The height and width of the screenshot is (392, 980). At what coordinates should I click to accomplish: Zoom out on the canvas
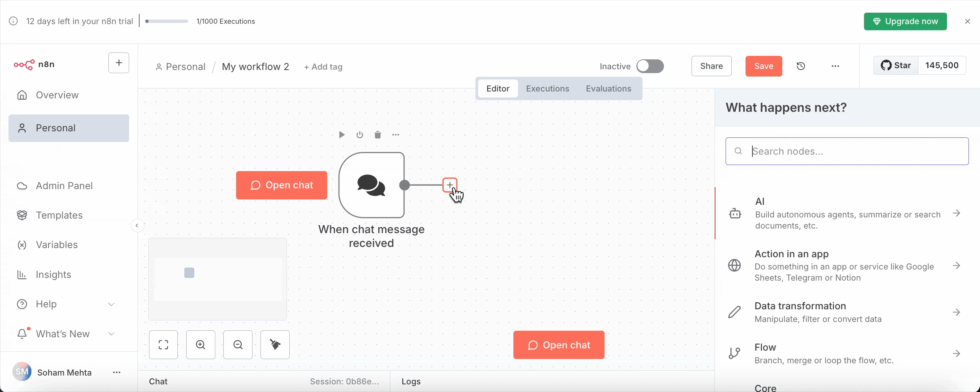[x=238, y=345]
